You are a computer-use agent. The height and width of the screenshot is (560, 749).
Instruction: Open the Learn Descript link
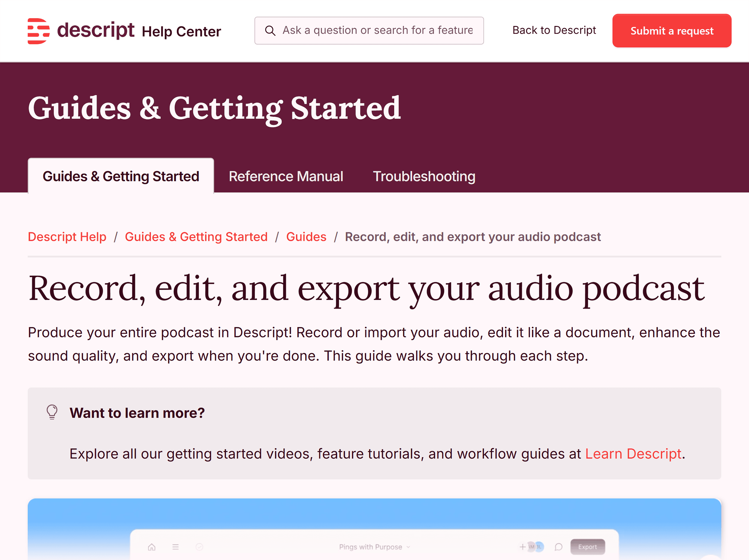click(633, 454)
